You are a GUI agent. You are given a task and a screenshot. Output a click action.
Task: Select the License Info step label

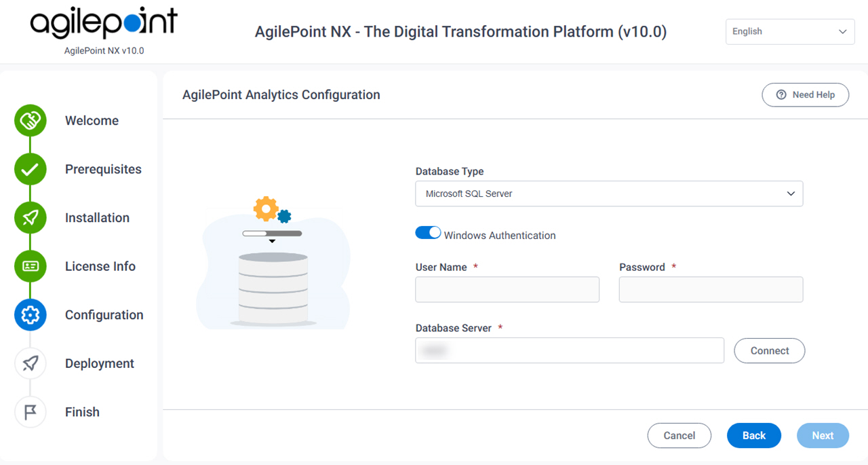click(100, 266)
